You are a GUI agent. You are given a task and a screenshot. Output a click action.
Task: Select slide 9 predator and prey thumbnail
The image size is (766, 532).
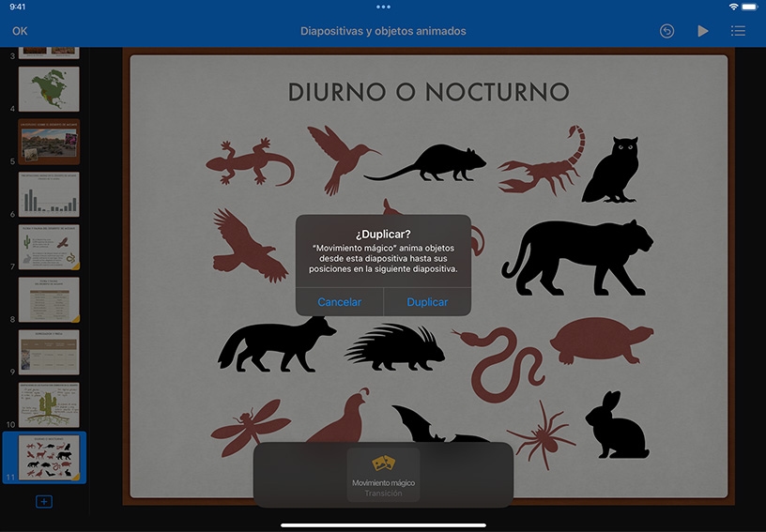[x=49, y=353]
